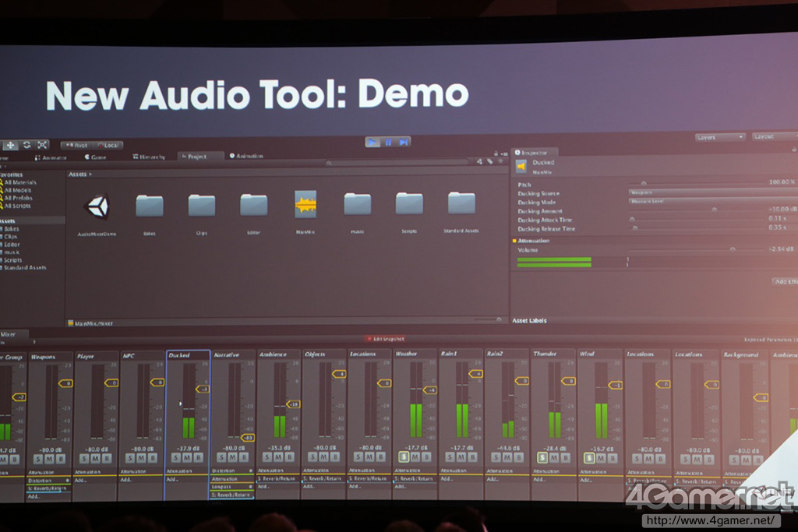Select the Rotate transform tool
Screen dimensions: 798x532
tap(26, 146)
